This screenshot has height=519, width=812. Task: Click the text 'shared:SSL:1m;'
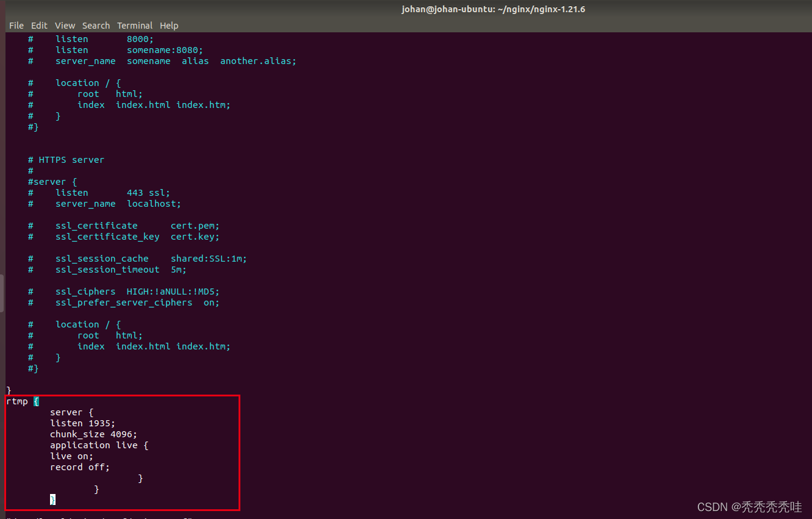coord(209,259)
